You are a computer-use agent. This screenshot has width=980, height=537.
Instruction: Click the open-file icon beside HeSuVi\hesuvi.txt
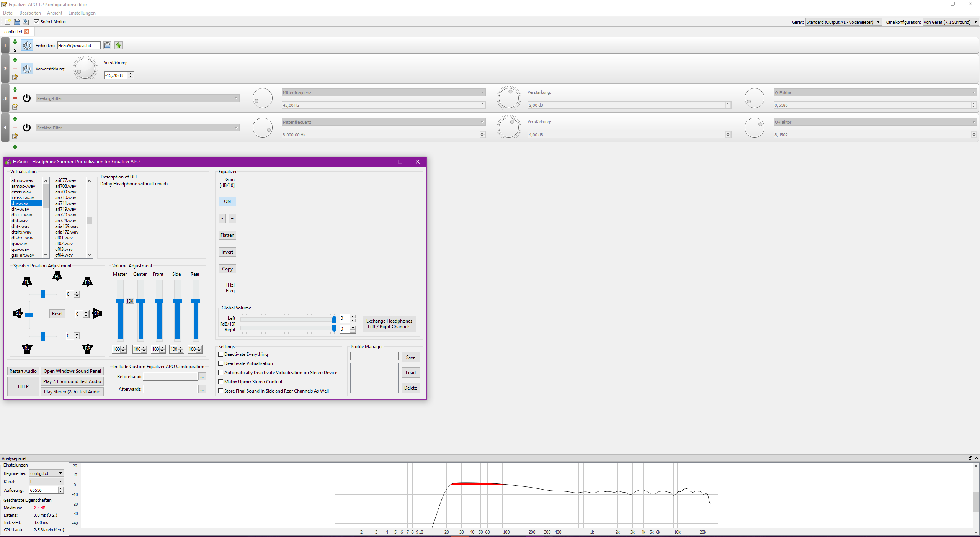click(107, 45)
